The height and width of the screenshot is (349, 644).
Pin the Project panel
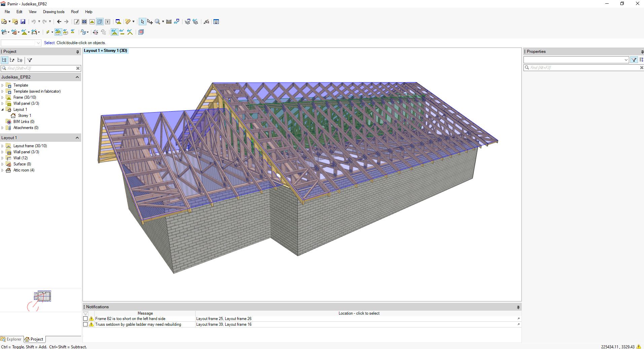[77, 52]
